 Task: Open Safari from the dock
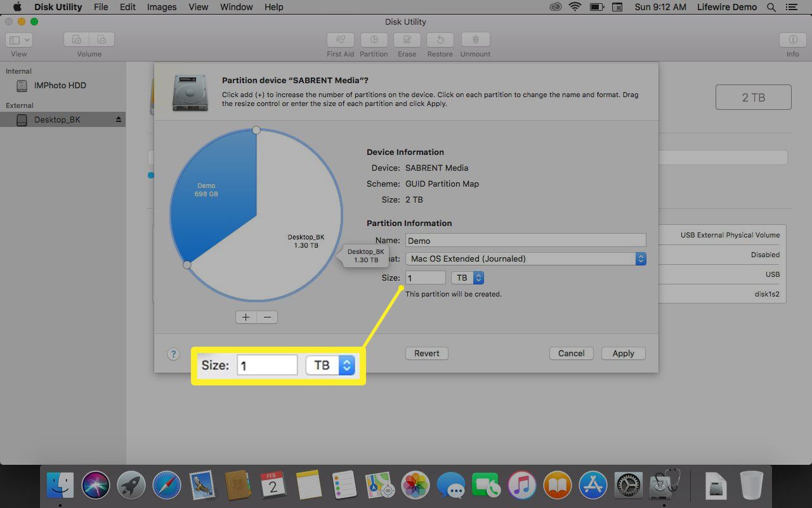(x=167, y=486)
